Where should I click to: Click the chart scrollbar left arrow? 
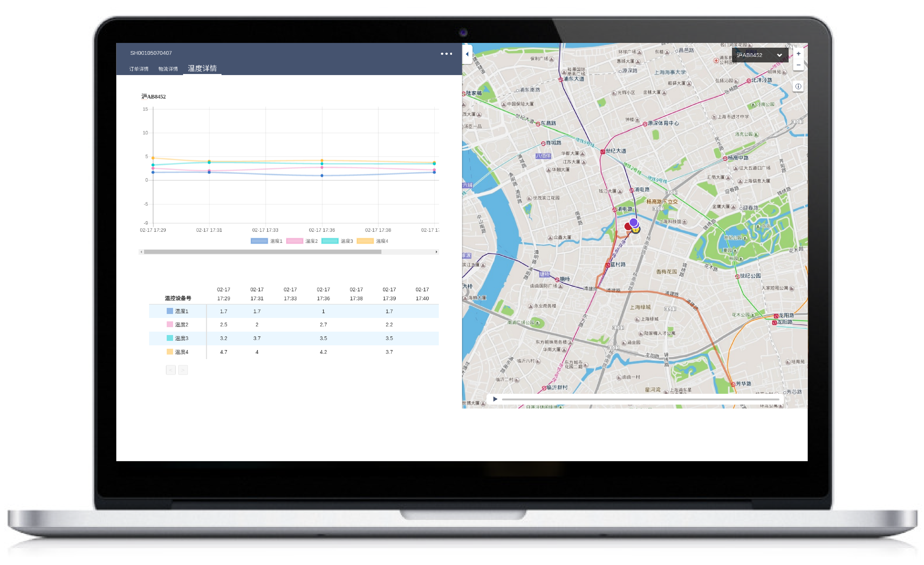coord(141,252)
